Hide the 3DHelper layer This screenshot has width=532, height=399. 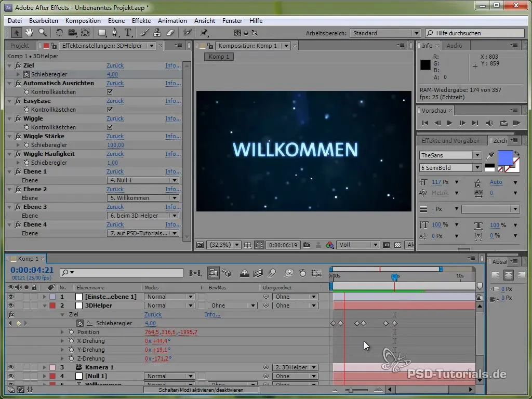11,305
